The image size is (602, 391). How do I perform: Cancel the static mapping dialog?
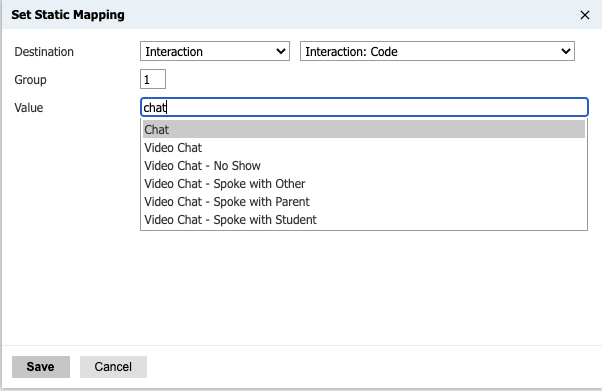tap(113, 367)
